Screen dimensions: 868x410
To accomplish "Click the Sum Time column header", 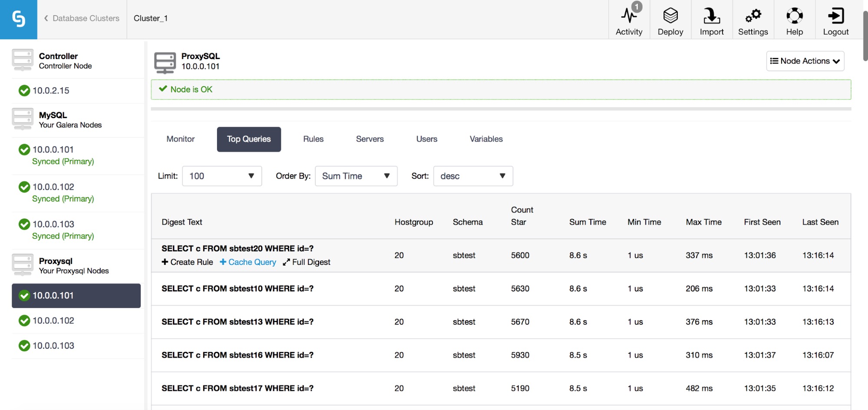I will [x=587, y=222].
